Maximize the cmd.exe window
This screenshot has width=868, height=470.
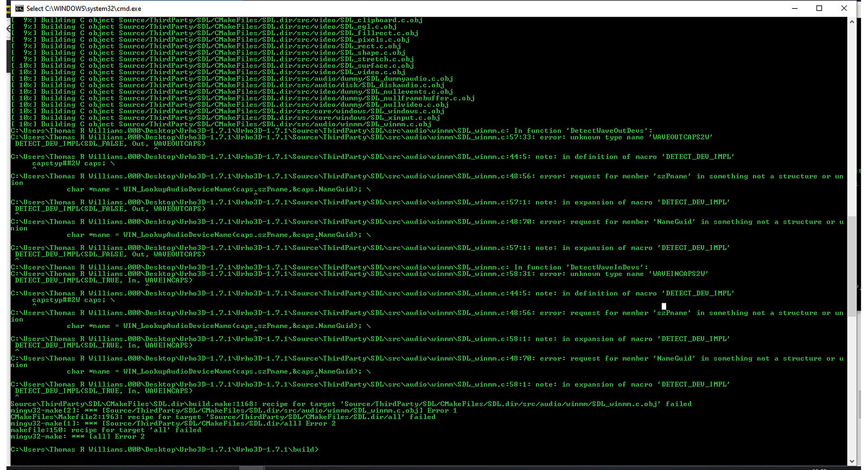click(819, 8)
